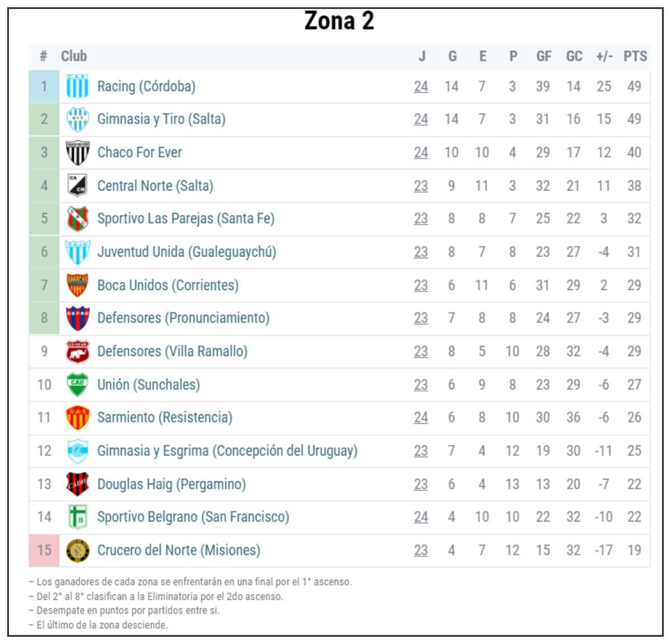Click the Racing (Córdoba) club crest

tap(77, 87)
